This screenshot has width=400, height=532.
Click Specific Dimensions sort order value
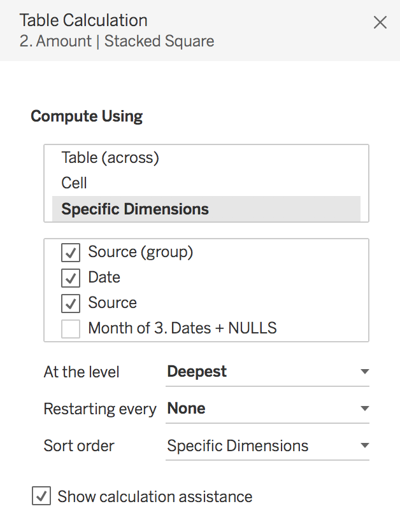(x=238, y=446)
